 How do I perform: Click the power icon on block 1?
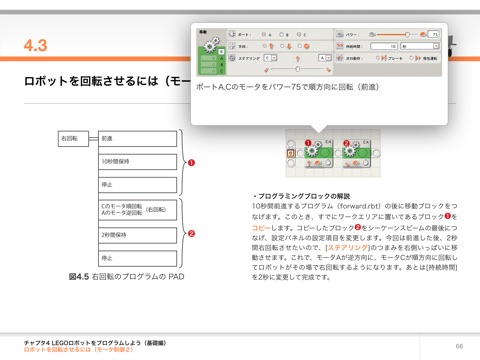[x=318, y=163]
